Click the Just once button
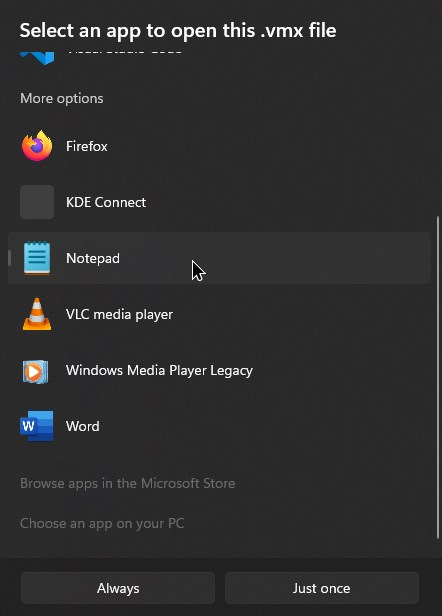 click(x=322, y=588)
